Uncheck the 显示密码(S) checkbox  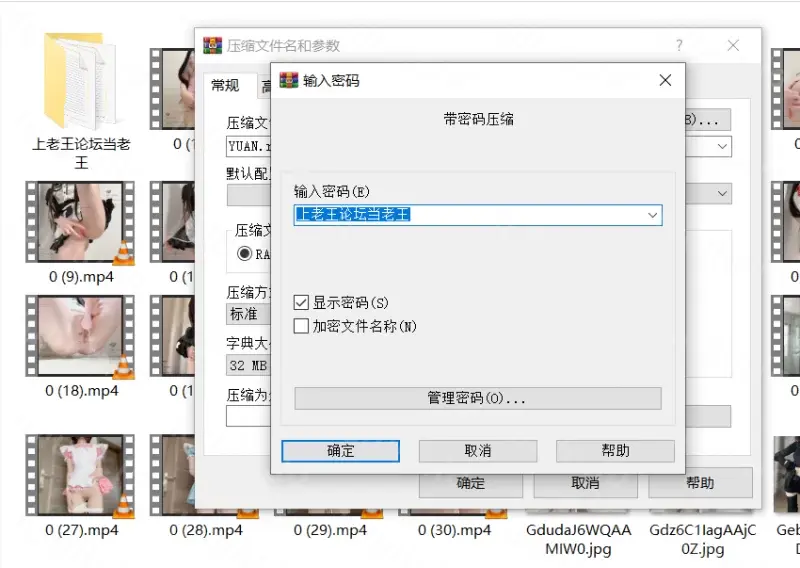(x=301, y=303)
